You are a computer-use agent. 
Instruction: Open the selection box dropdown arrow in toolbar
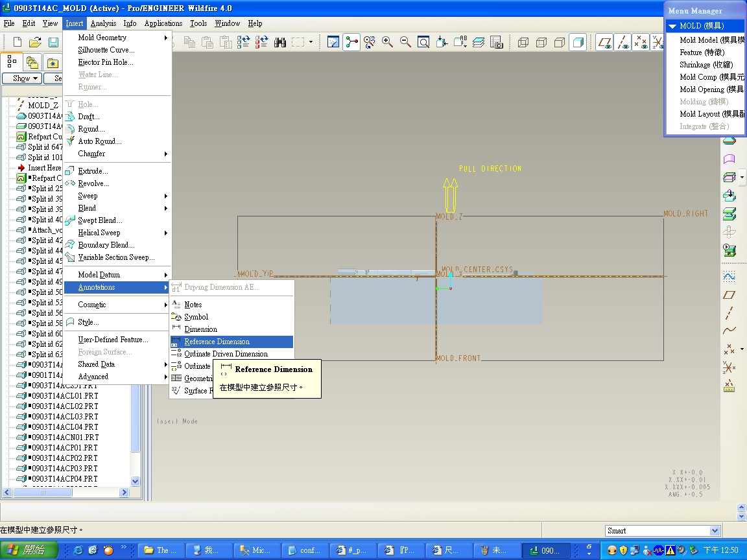[311, 42]
